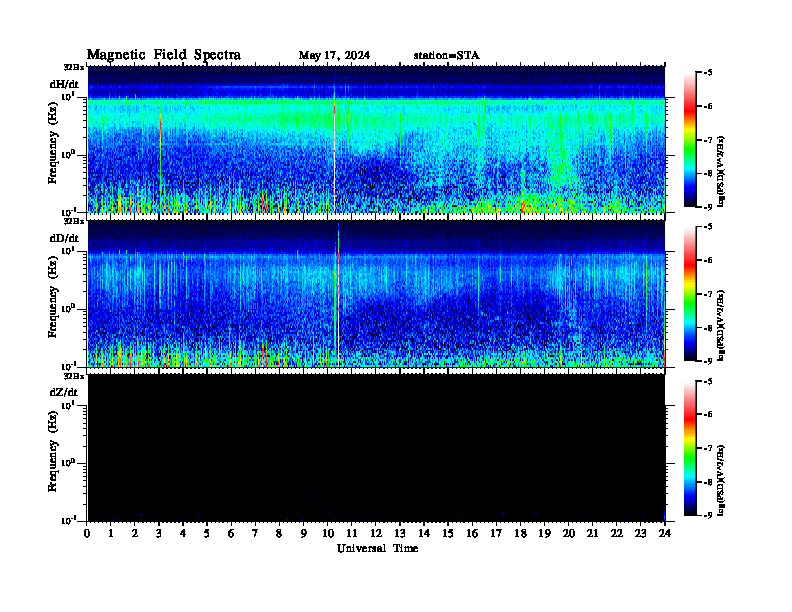This screenshot has height=612, width=792.
Task: Click hour 9 on the Universal Time axis
Action: (x=304, y=534)
